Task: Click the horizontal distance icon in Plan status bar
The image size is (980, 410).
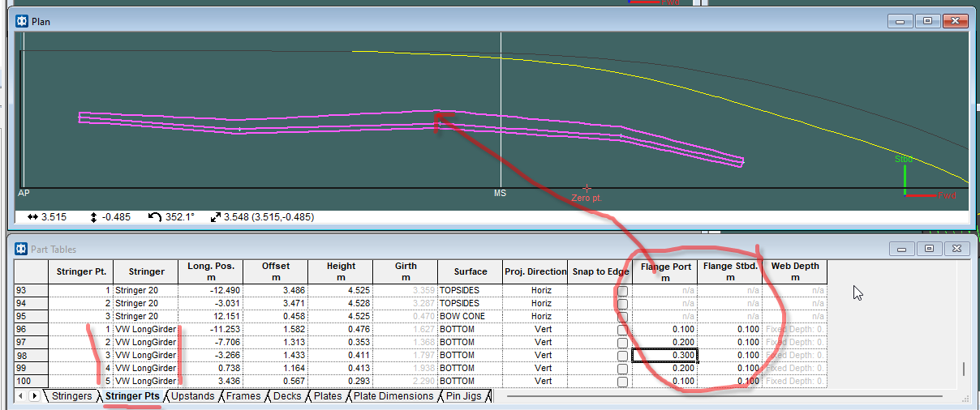Action: [x=33, y=217]
